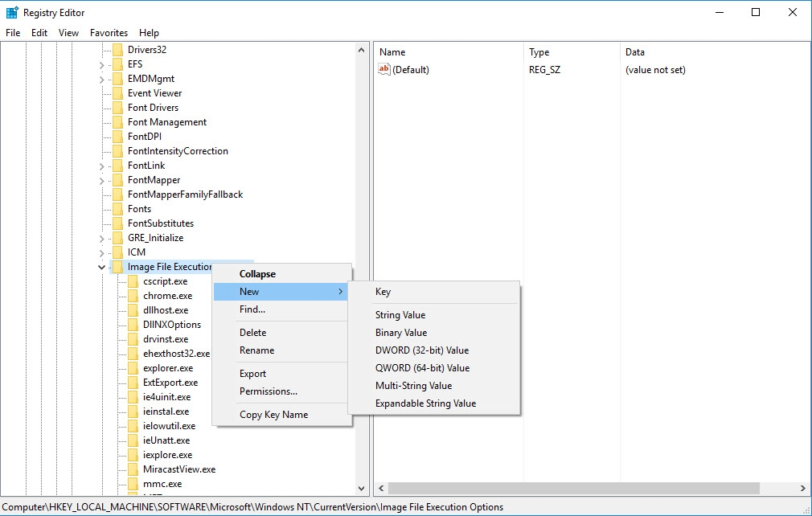
Task: Select the explorer.exe key in tree
Action: pos(168,368)
